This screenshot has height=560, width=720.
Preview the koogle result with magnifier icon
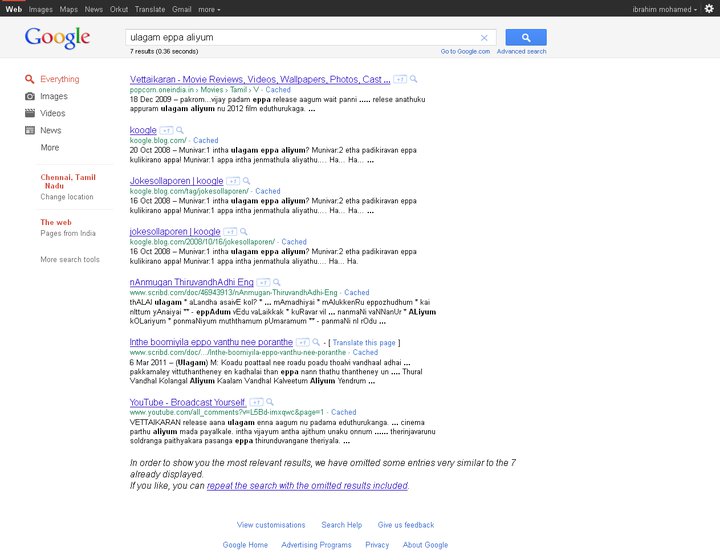coord(180,130)
